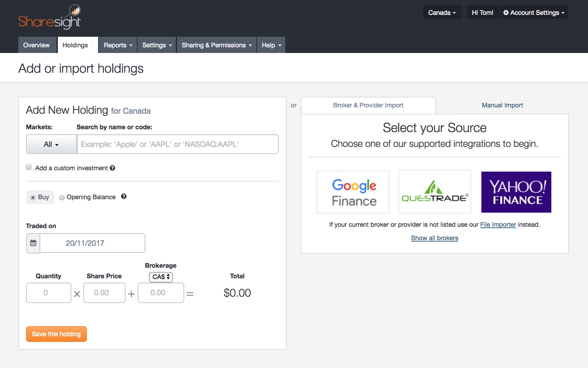The width and height of the screenshot is (588, 368).
Task: Click the help icon next to Opening Balance
Action: pos(124,196)
